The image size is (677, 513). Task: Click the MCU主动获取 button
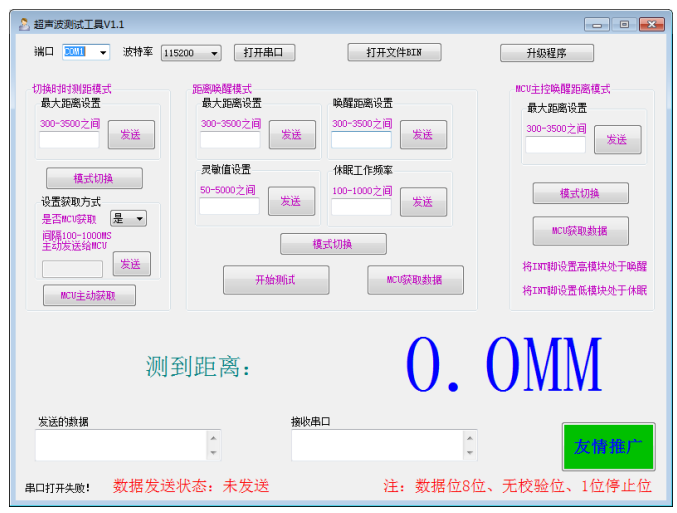pos(89,295)
